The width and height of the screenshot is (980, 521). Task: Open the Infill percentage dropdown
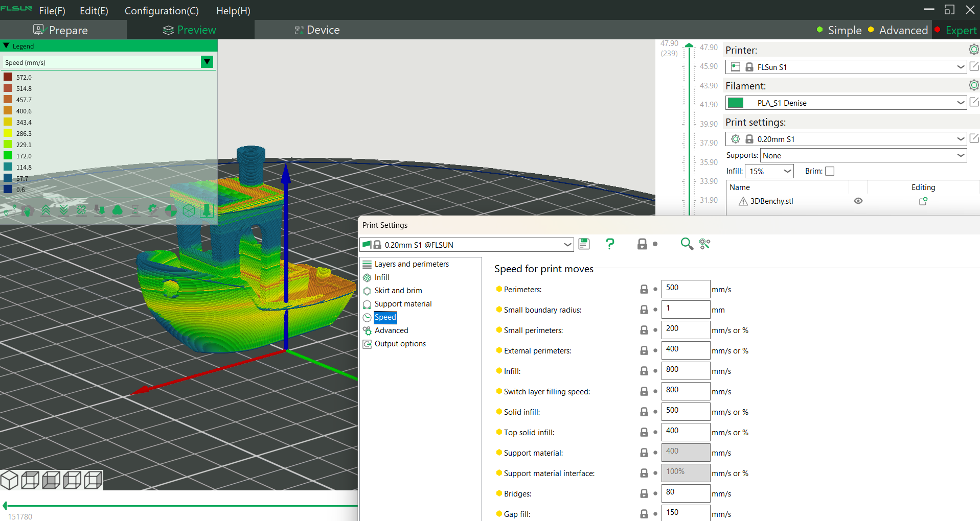769,171
